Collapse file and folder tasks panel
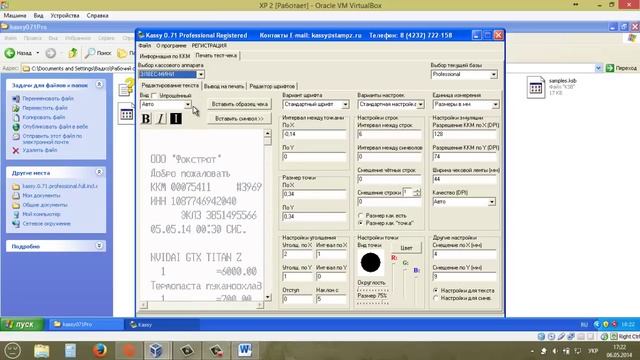Screen dimensions: 640x360 [99, 84]
